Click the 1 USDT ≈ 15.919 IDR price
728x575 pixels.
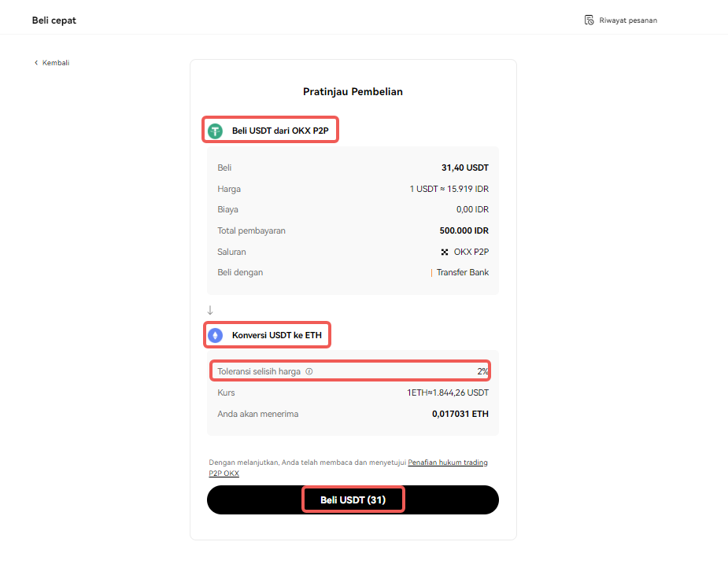pos(449,189)
